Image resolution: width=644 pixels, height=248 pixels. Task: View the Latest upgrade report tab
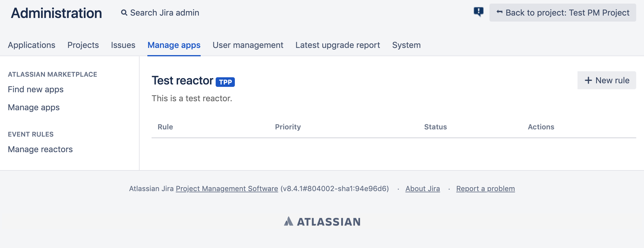click(x=338, y=45)
